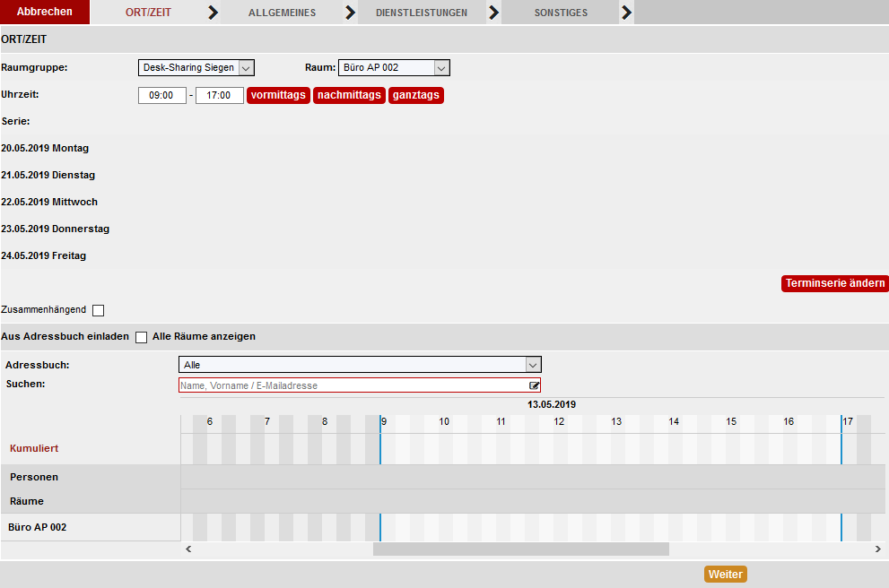The width and height of the screenshot is (889, 588).
Task: Choose the ganztags time preset
Action: pos(416,95)
